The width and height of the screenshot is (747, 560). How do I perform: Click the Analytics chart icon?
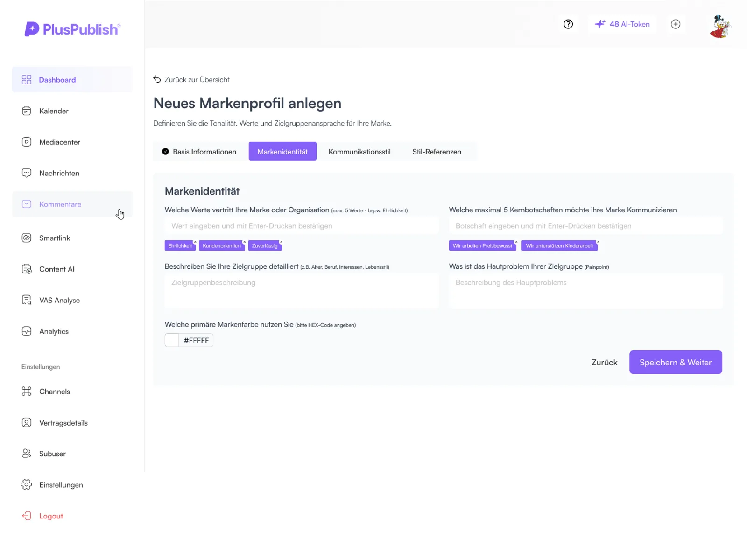(27, 331)
